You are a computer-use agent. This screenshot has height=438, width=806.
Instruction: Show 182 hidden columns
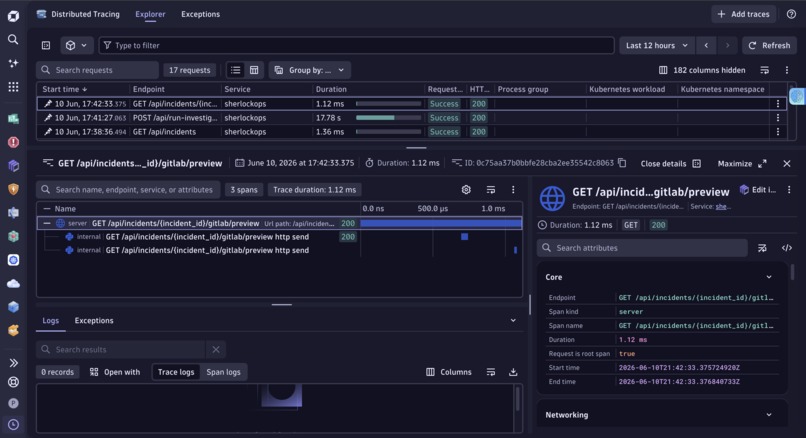pyautogui.click(x=702, y=70)
